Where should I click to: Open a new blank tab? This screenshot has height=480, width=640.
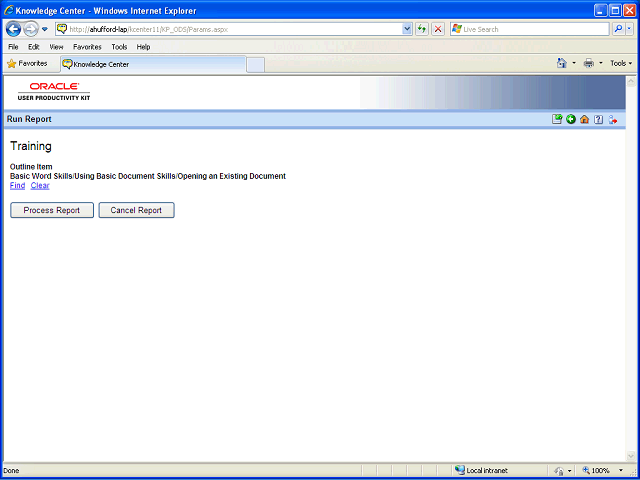(256, 65)
